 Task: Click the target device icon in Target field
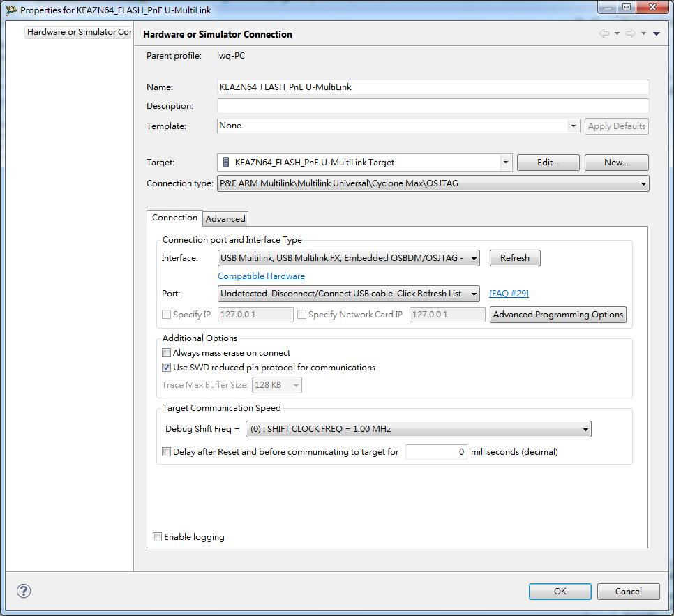coord(225,163)
